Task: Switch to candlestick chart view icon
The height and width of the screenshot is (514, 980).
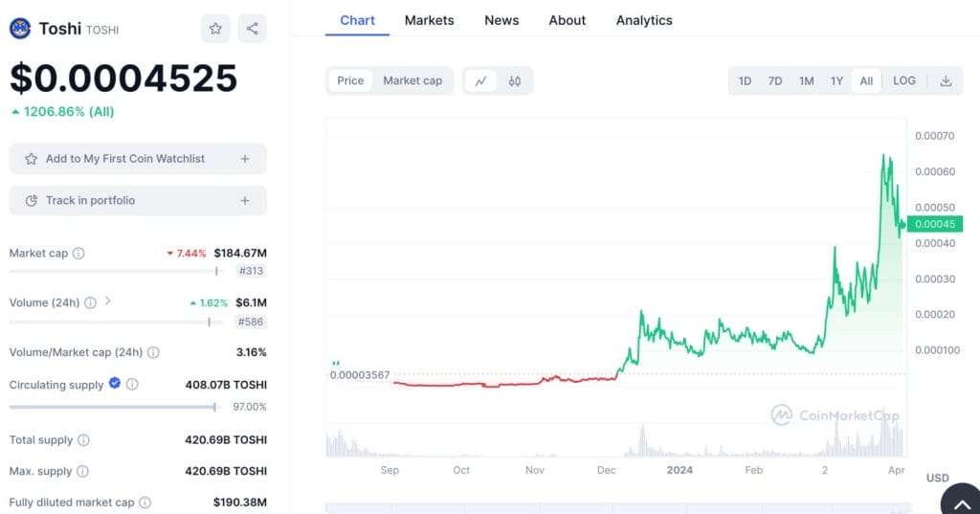Action: pyautogui.click(x=515, y=81)
